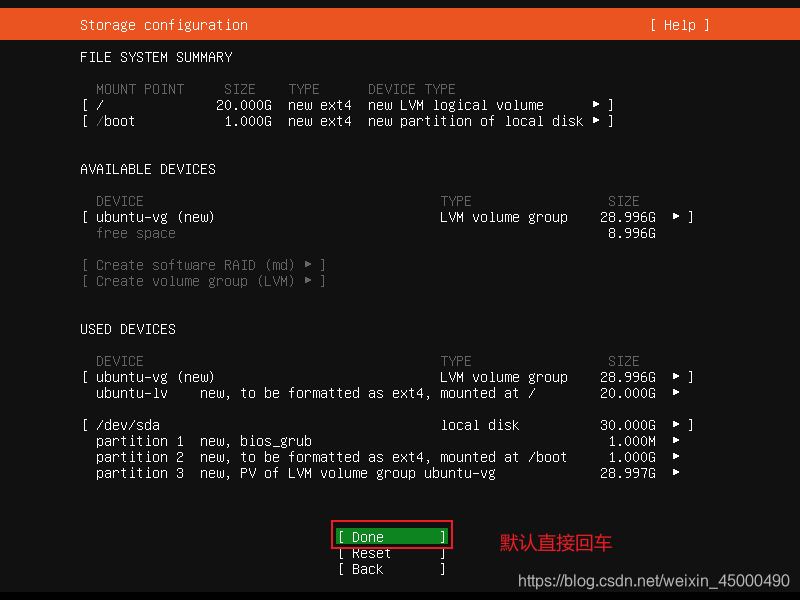Expand the root mount point row arrow

coord(595,105)
